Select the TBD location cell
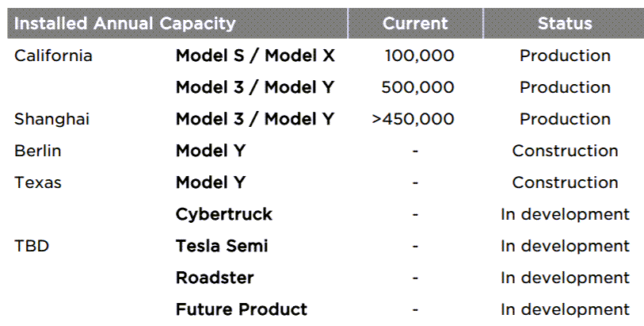Viewport: 644px width, 326px height. pos(32,246)
